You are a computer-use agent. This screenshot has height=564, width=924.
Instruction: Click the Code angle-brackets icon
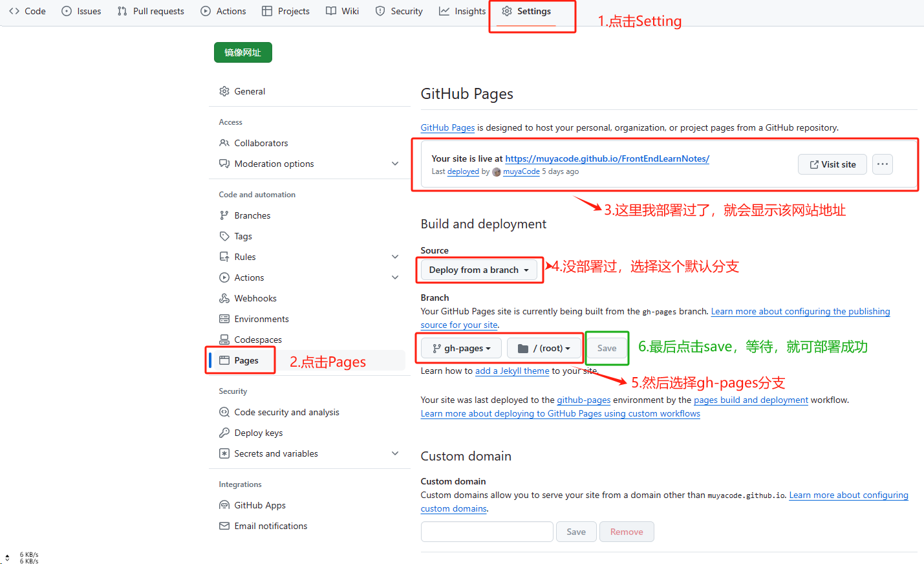pos(14,11)
